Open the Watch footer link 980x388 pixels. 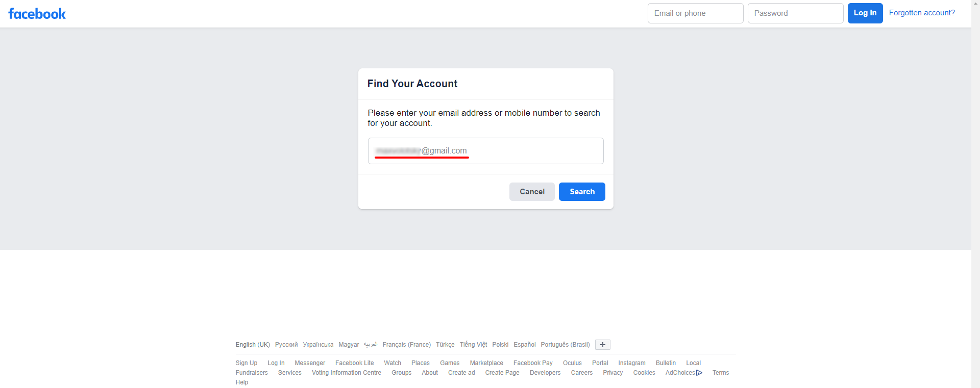pyautogui.click(x=393, y=363)
